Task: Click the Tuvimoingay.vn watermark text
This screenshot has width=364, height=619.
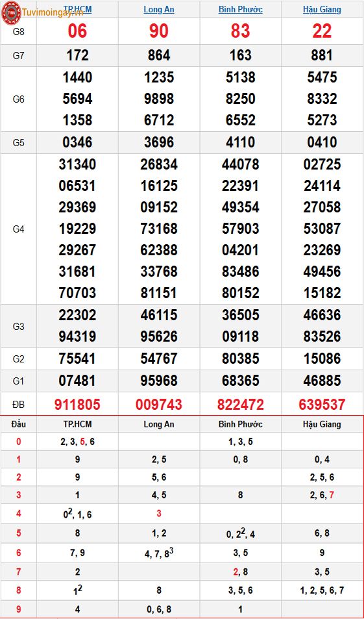Action: click(53, 12)
